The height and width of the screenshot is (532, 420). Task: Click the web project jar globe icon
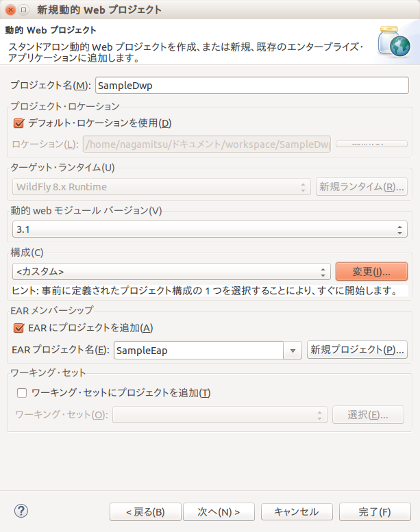click(x=394, y=41)
